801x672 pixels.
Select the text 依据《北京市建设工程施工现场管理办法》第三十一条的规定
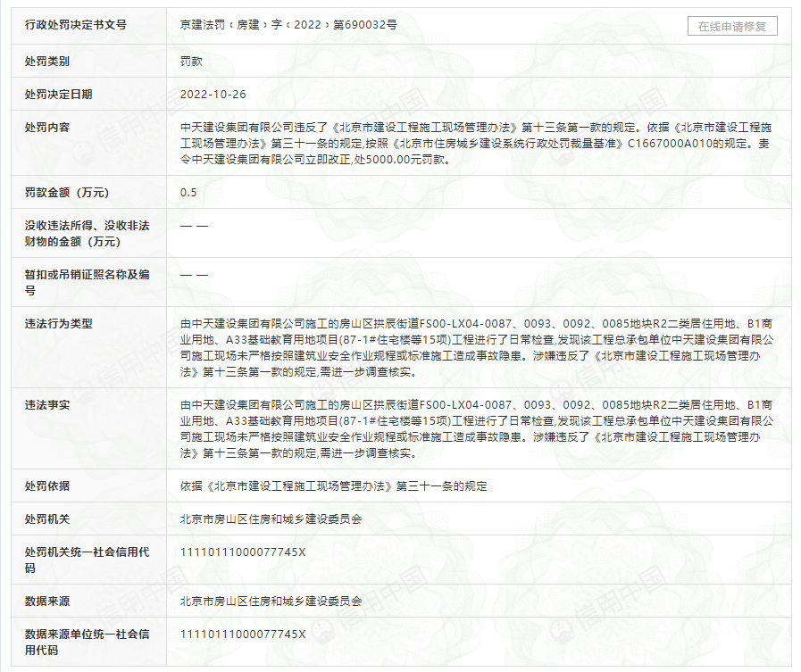click(x=334, y=485)
